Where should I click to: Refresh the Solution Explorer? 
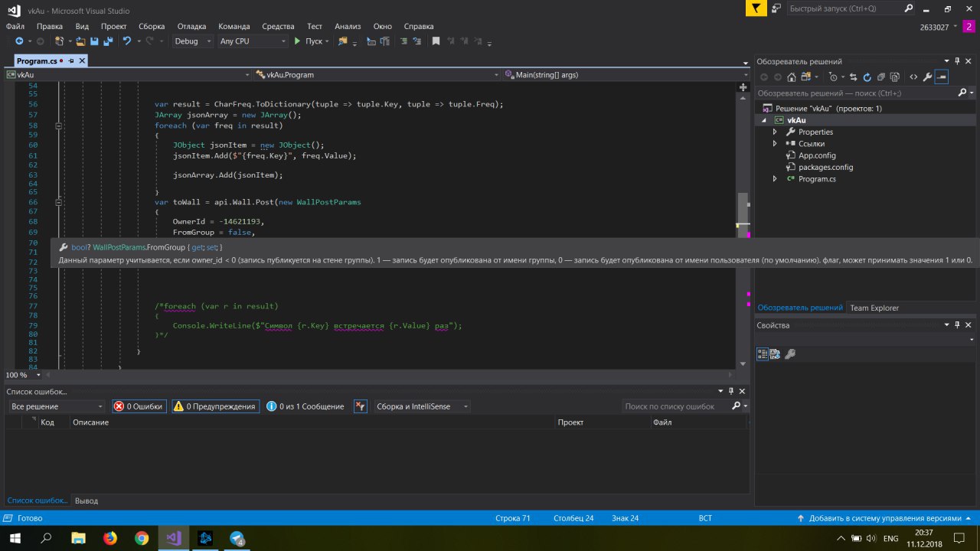coord(867,77)
